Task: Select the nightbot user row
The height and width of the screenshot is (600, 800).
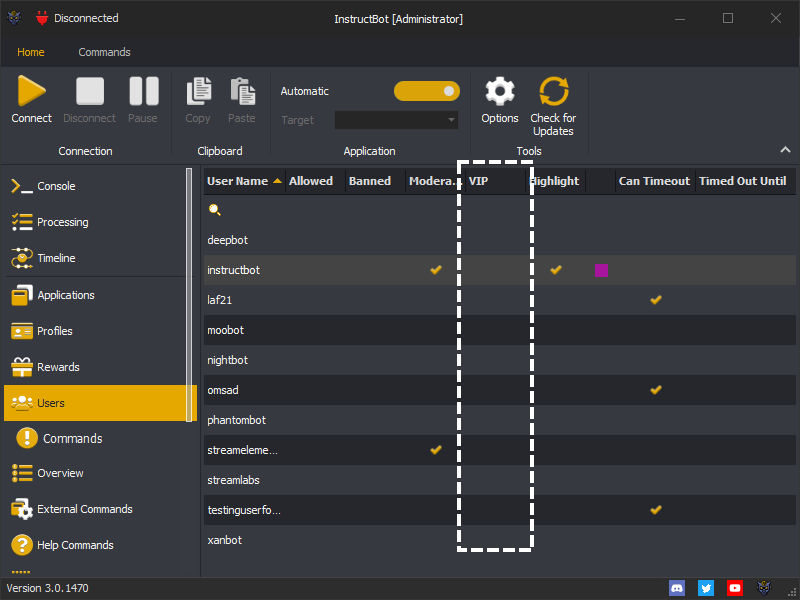Action: (x=499, y=360)
